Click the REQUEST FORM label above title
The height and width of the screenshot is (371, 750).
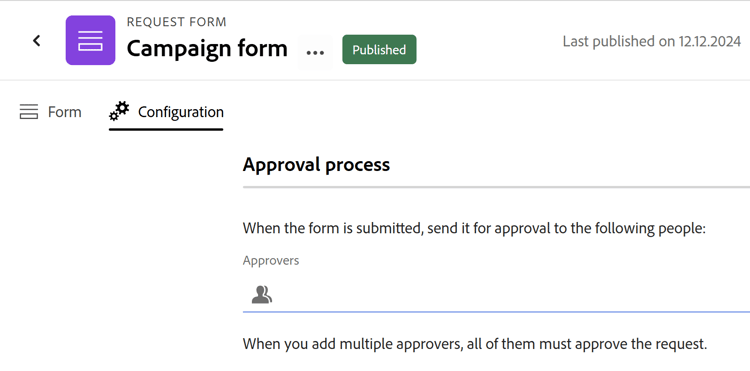pyautogui.click(x=176, y=22)
